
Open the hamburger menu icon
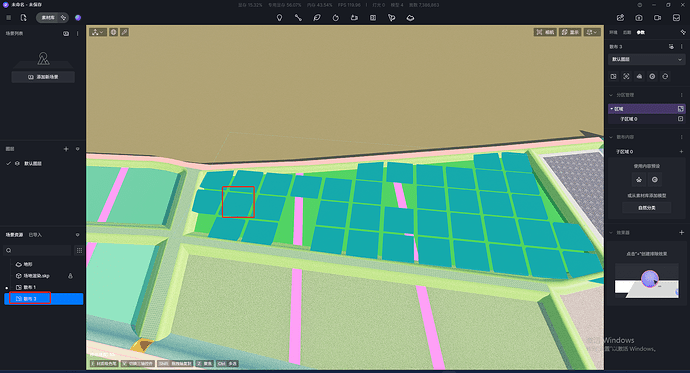[x=9, y=18]
